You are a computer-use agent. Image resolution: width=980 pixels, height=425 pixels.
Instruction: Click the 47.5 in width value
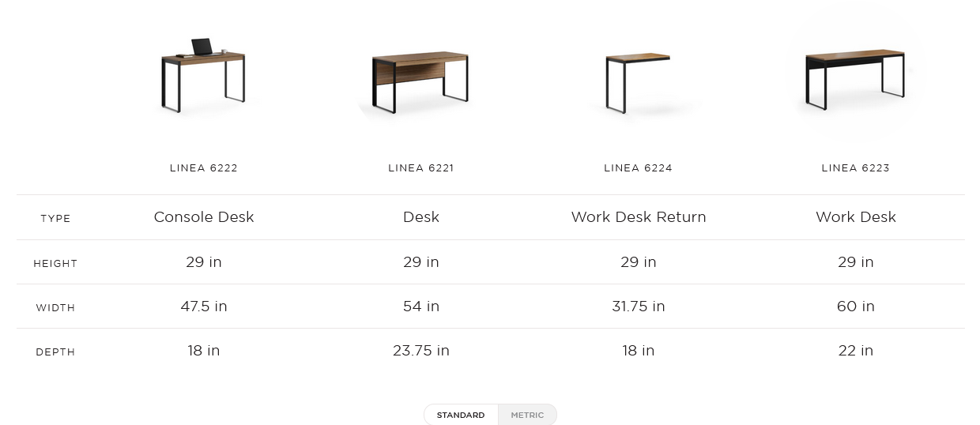tap(204, 307)
